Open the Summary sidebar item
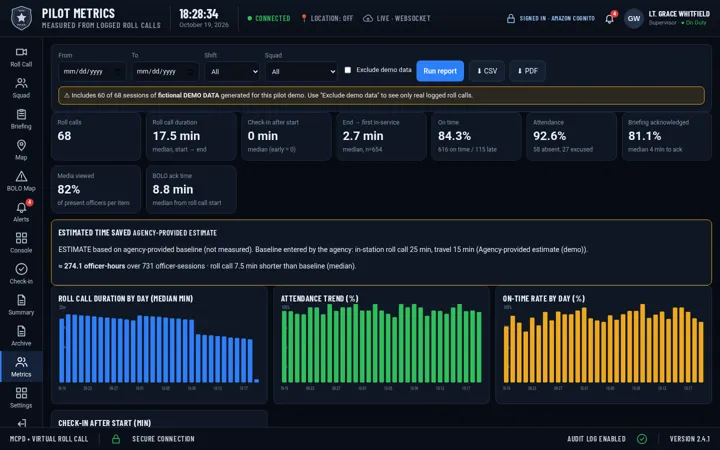 pyautogui.click(x=21, y=305)
